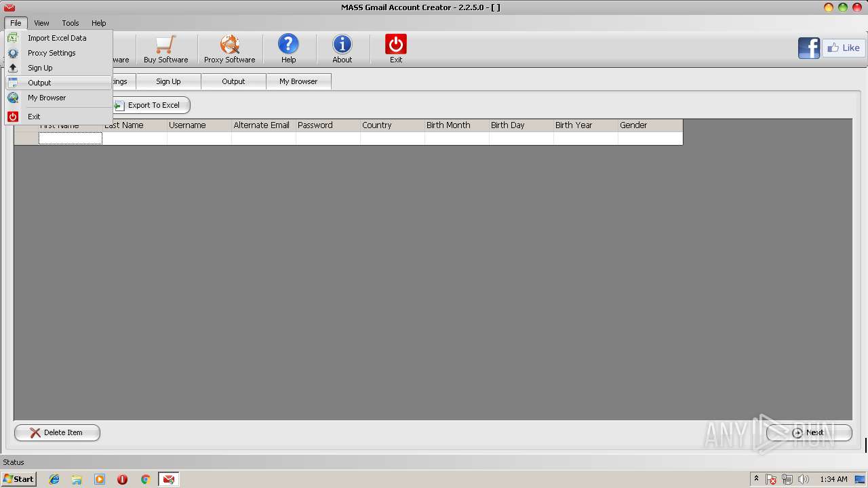Choose Exit in the File menu
868x488 pixels.
click(x=58, y=117)
